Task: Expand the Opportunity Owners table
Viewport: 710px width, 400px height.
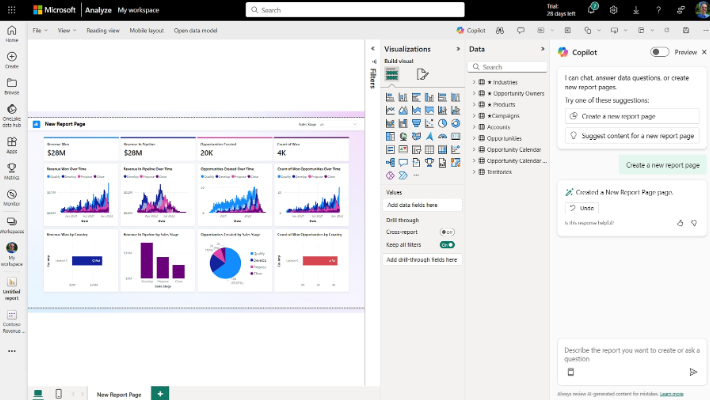Action: (474, 93)
